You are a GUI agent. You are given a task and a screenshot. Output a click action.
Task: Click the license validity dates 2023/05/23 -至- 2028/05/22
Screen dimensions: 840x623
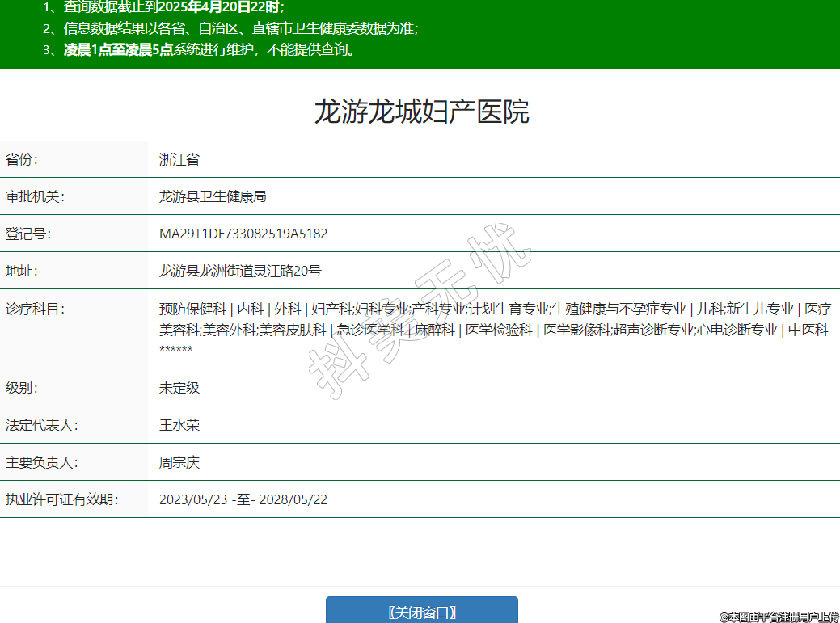tap(243, 499)
